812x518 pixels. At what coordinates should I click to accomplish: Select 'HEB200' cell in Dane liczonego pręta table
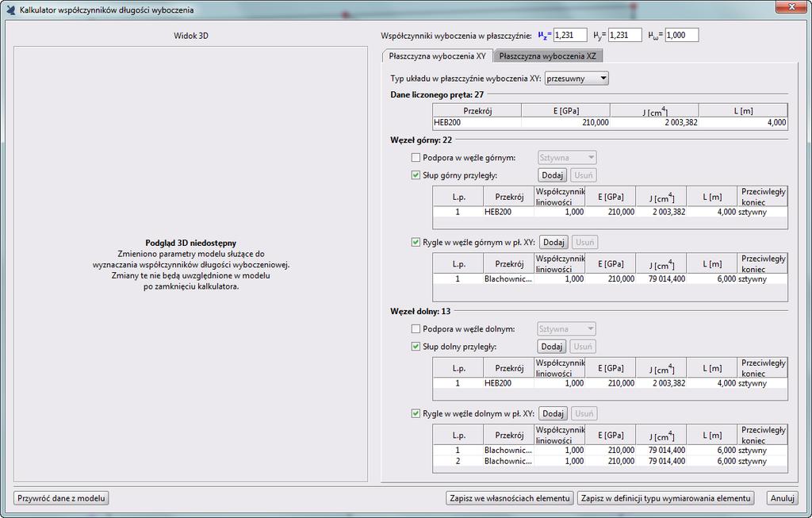click(477, 123)
